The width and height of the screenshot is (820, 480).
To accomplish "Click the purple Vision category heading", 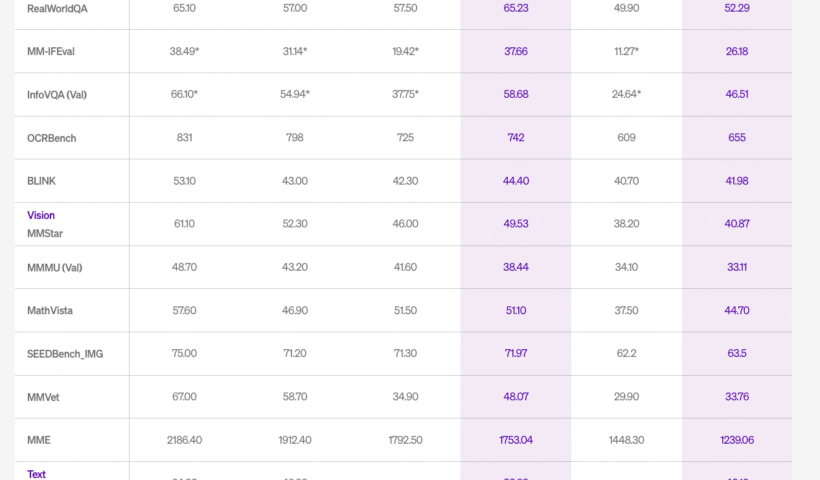I will [x=41, y=215].
